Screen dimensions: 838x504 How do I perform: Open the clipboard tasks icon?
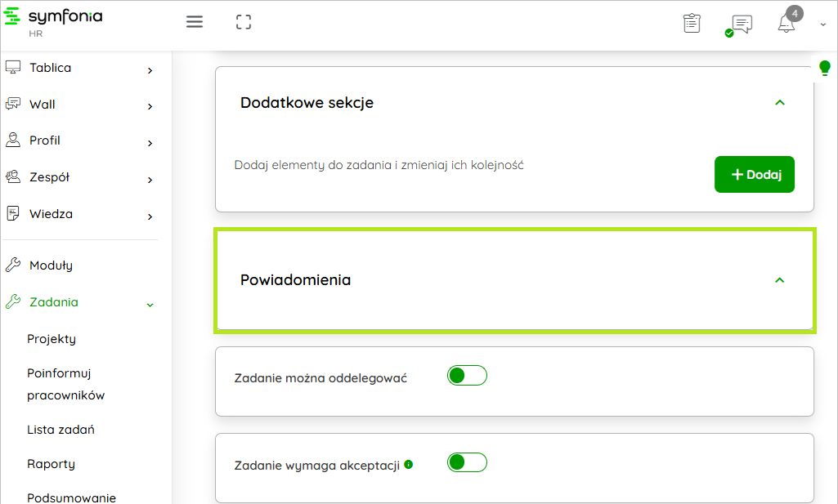click(692, 23)
